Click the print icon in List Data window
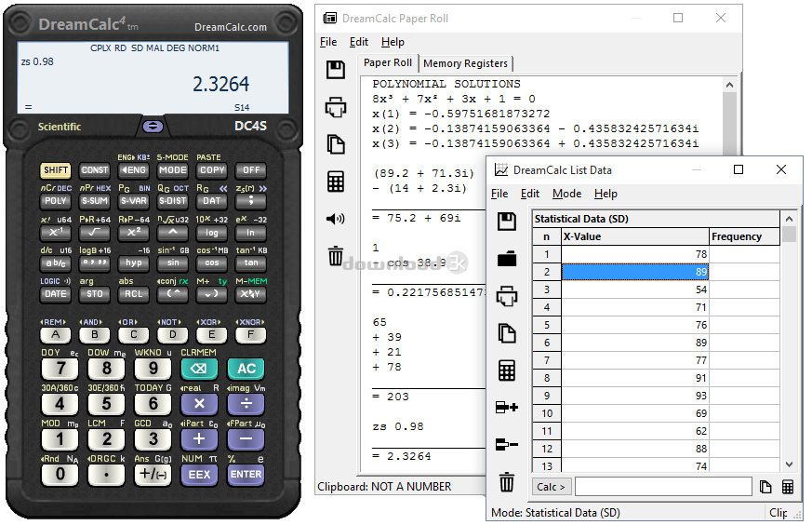812x525 pixels. click(507, 296)
